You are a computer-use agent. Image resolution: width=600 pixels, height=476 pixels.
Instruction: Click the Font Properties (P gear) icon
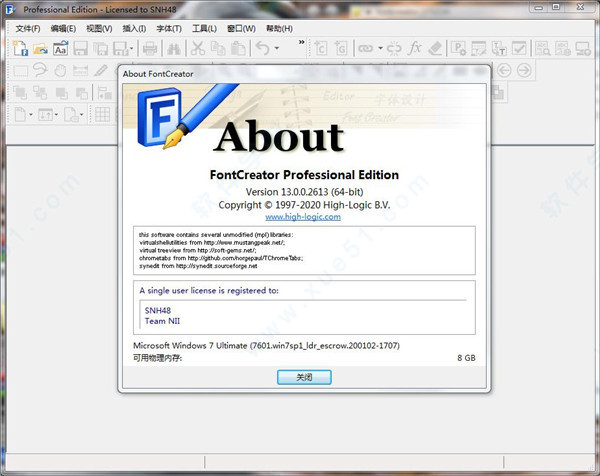[459, 49]
